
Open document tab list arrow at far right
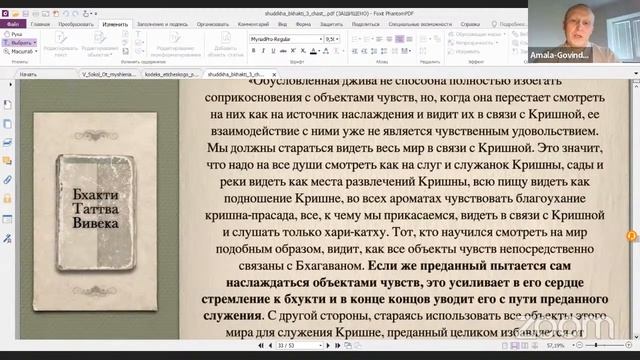636,74
